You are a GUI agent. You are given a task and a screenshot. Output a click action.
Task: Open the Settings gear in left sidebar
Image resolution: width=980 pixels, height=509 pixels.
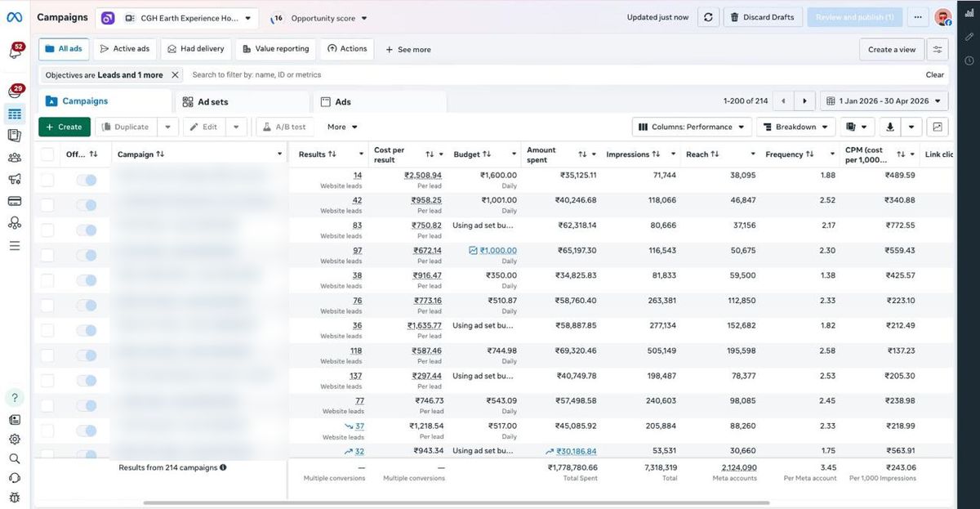click(x=15, y=440)
